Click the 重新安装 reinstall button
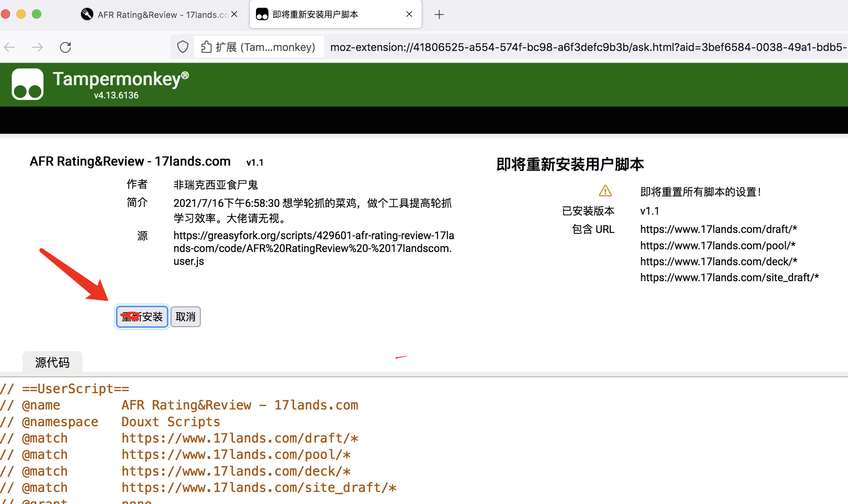 coord(142,317)
